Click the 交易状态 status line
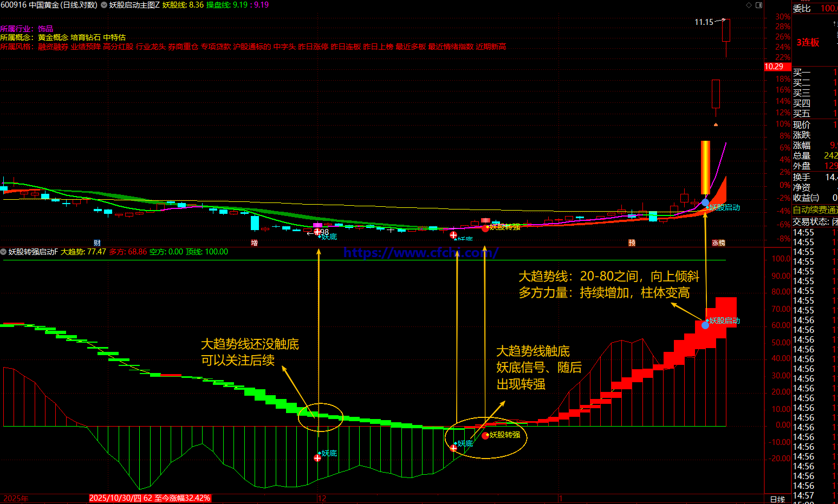The image size is (838, 504). click(815, 221)
